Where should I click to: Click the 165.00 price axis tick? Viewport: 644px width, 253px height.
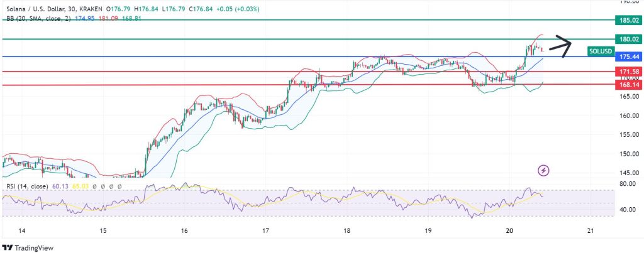point(630,96)
